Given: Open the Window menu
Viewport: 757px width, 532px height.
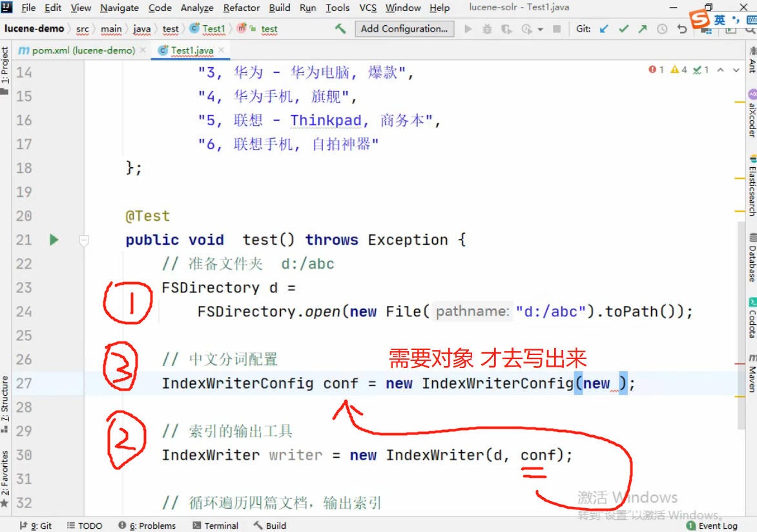Looking at the screenshot, I should tap(403, 8).
